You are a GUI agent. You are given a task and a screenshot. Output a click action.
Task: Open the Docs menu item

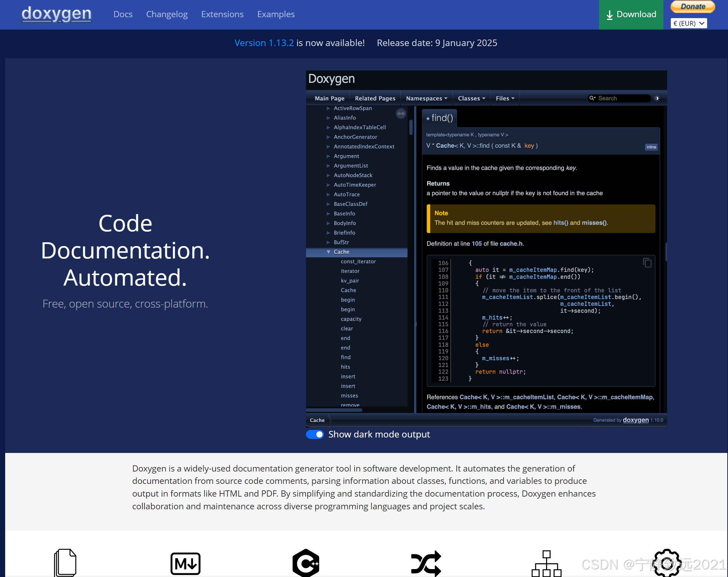point(123,14)
